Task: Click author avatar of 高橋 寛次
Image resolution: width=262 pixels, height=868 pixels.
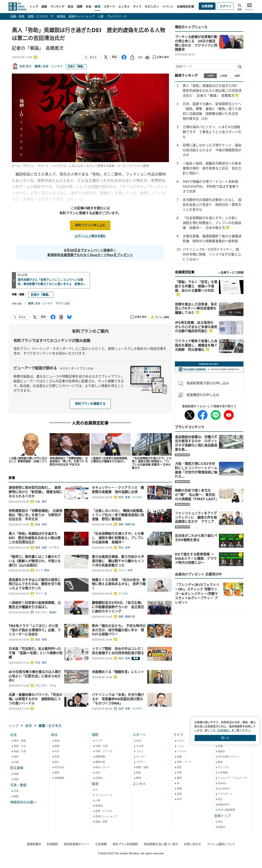Action: coord(15,66)
